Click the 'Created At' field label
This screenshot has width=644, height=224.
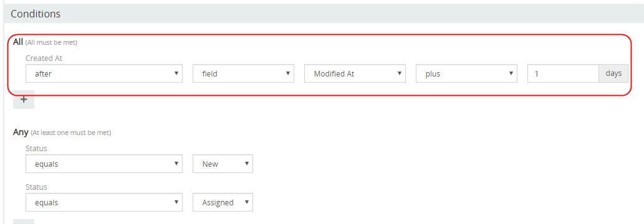point(44,58)
